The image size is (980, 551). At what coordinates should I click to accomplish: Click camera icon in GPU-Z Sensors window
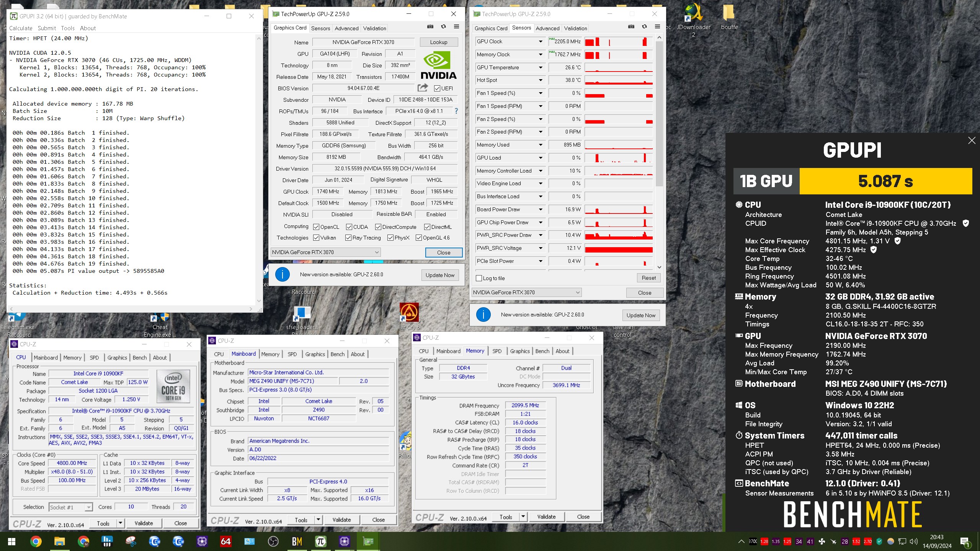(x=631, y=27)
